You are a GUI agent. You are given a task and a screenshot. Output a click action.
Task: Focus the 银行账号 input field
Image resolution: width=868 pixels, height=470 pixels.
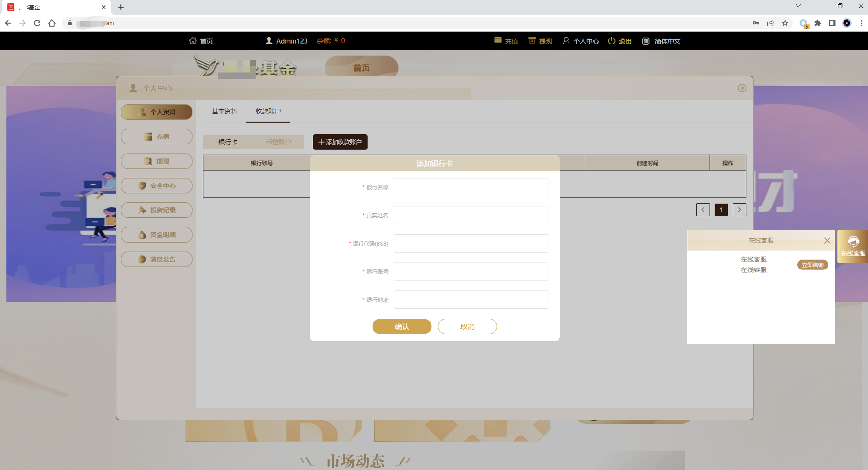pyautogui.click(x=471, y=272)
